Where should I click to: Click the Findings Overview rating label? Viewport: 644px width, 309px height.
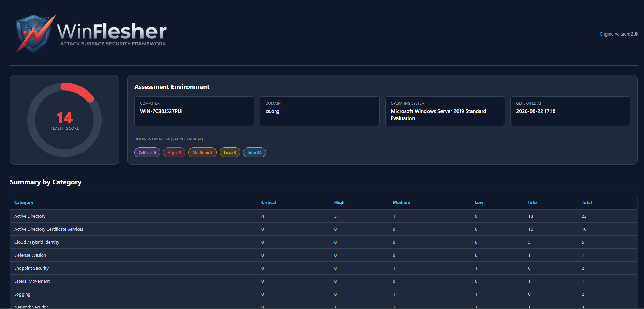point(168,139)
